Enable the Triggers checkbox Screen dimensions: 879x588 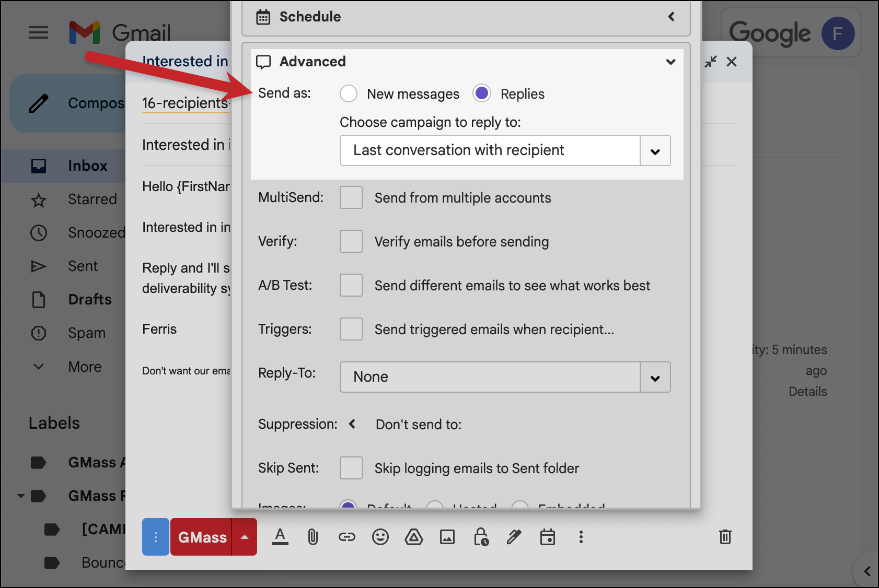pyautogui.click(x=351, y=329)
